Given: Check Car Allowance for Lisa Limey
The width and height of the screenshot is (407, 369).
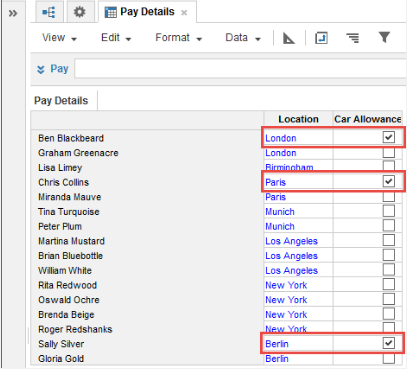Looking at the screenshot, I should coord(389,166).
